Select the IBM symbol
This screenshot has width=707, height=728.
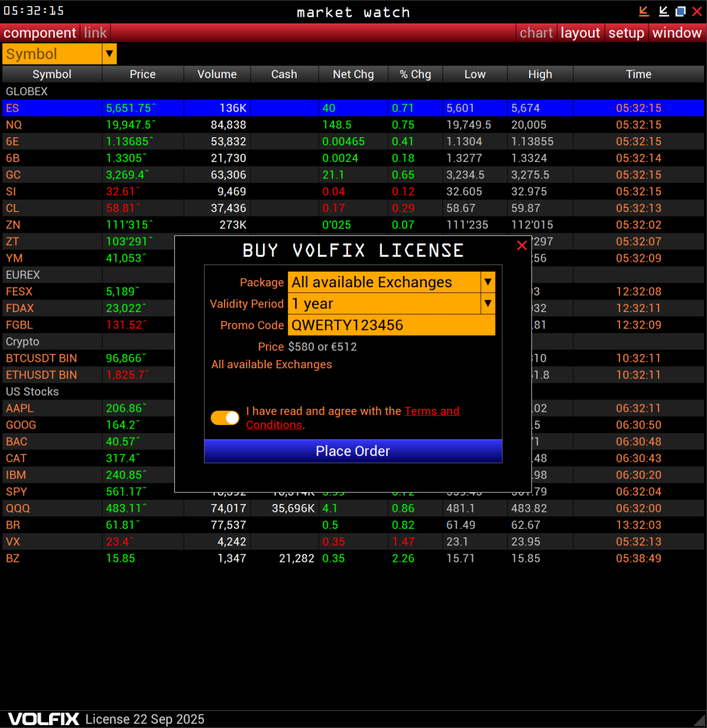(x=16, y=476)
